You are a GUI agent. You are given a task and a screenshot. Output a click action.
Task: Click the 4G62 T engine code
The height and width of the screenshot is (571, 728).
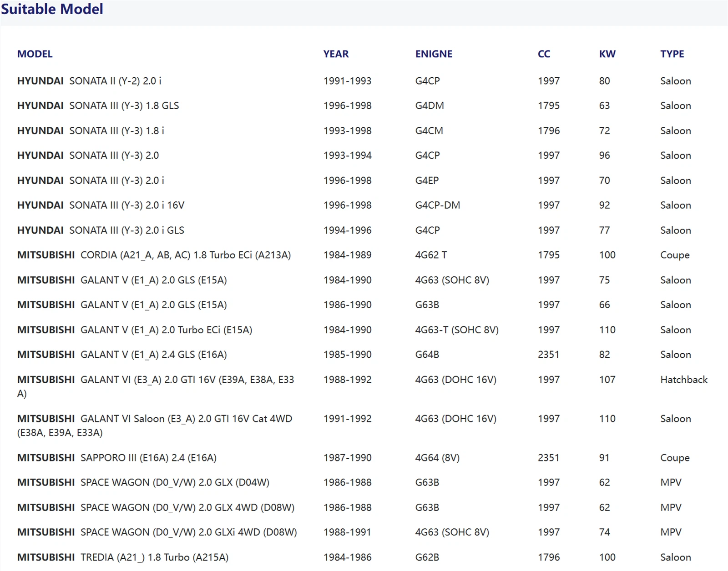tap(431, 255)
